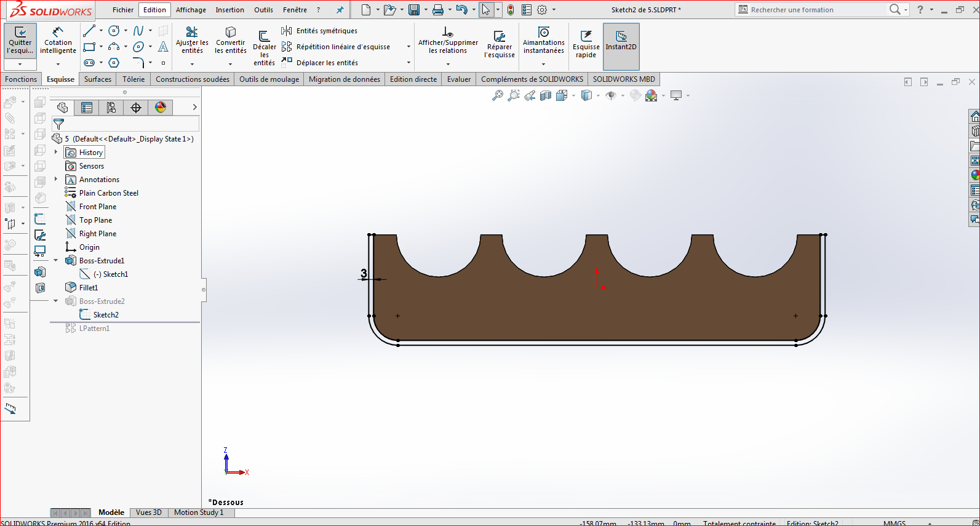This screenshot has height=526, width=980.
Task: Click the Rechercher une formation search field
Action: (x=817, y=10)
